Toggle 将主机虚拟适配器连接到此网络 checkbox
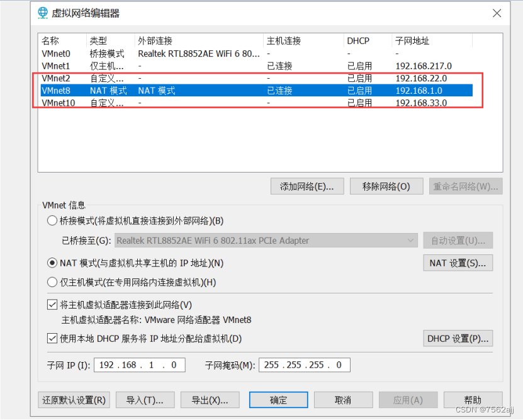This screenshot has height=420, width=523. pos(52,305)
